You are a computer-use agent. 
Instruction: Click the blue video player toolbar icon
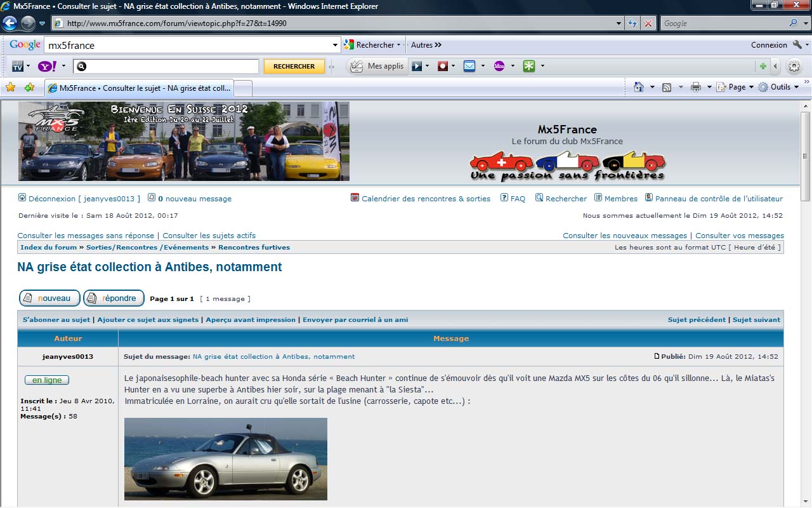point(417,66)
